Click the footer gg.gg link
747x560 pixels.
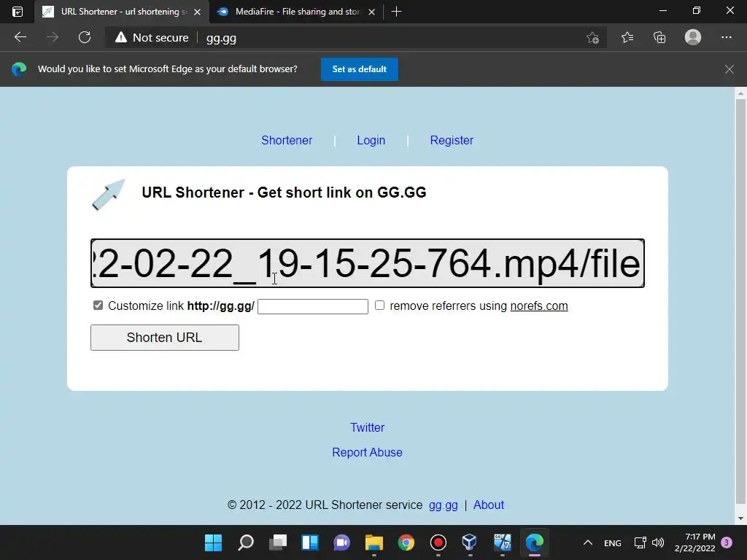(x=443, y=505)
